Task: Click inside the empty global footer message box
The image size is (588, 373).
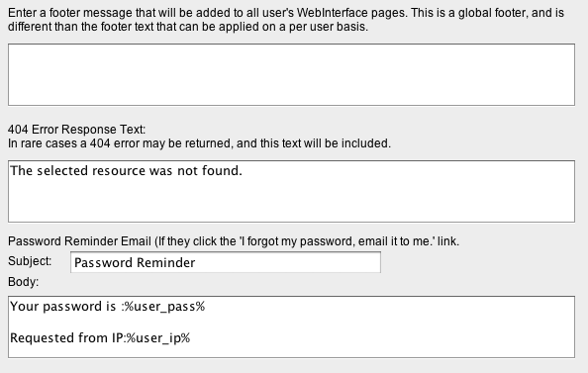Action: (291, 74)
